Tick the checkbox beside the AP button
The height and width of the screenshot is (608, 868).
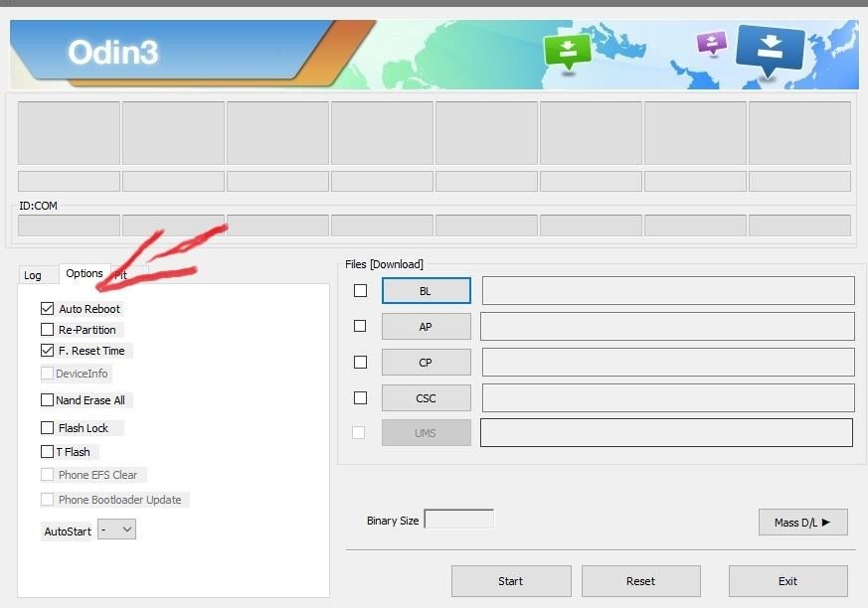point(360,326)
